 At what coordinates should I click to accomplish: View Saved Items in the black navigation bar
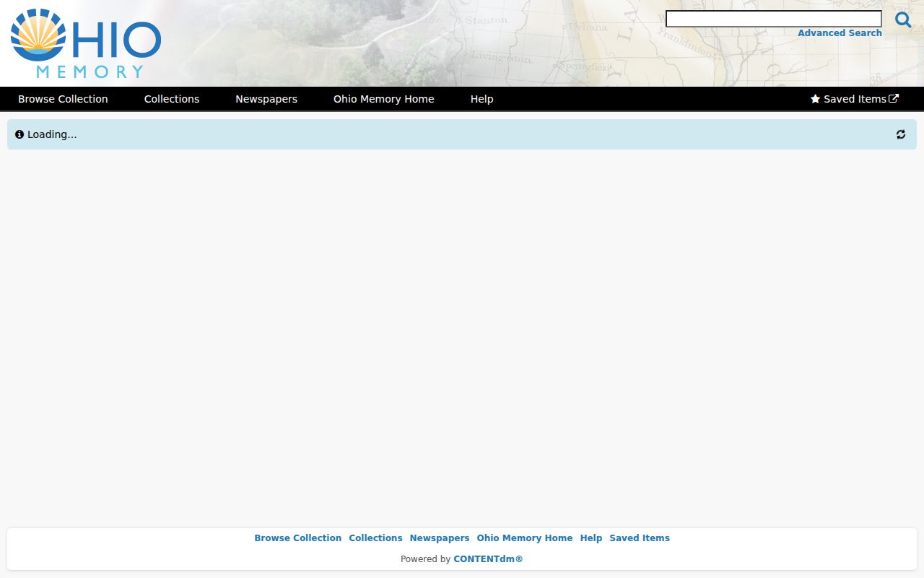click(x=855, y=99)
